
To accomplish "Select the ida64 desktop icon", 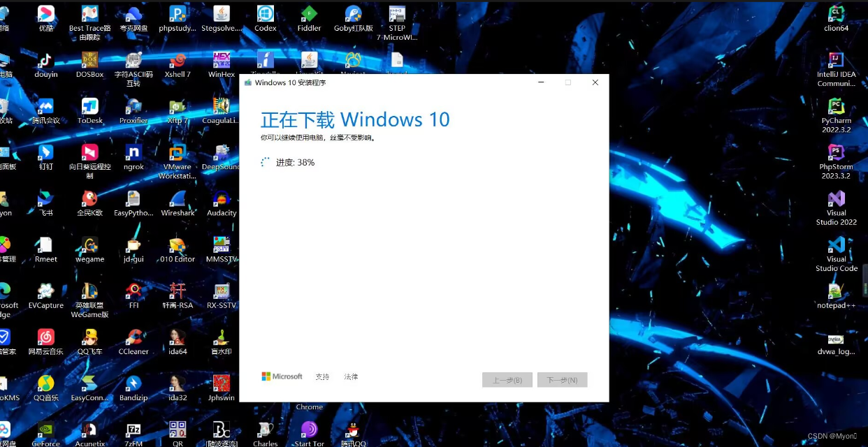I will tap(178, 342).
